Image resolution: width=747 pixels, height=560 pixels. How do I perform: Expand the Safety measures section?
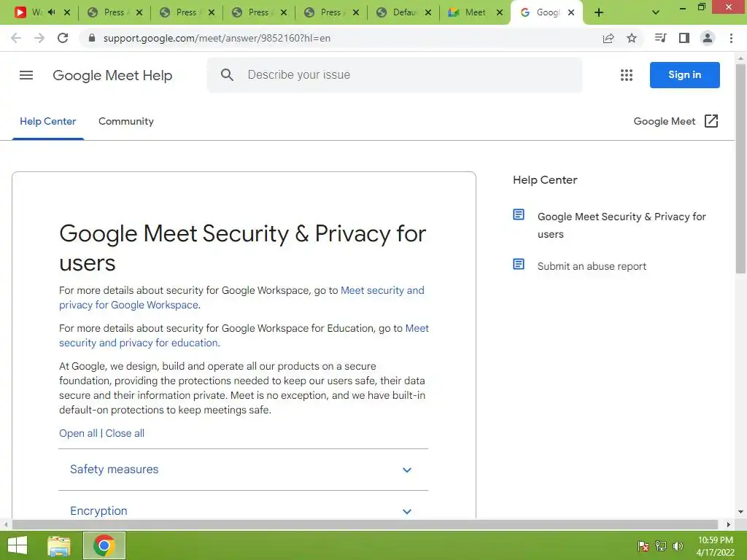coord(244,470)
